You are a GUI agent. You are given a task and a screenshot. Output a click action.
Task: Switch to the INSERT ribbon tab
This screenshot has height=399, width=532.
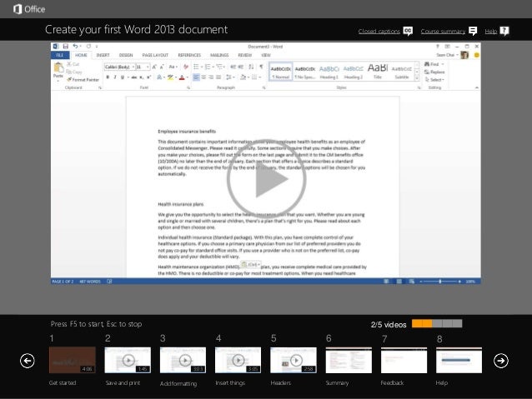click(103, 55)
